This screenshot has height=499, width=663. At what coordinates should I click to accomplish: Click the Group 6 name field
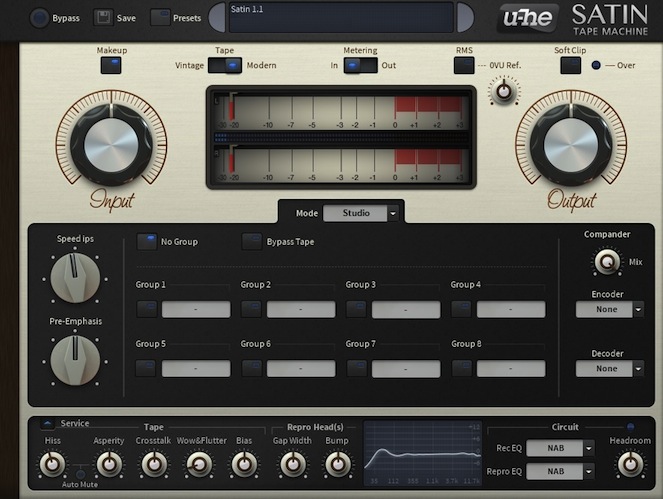(301, 368)
